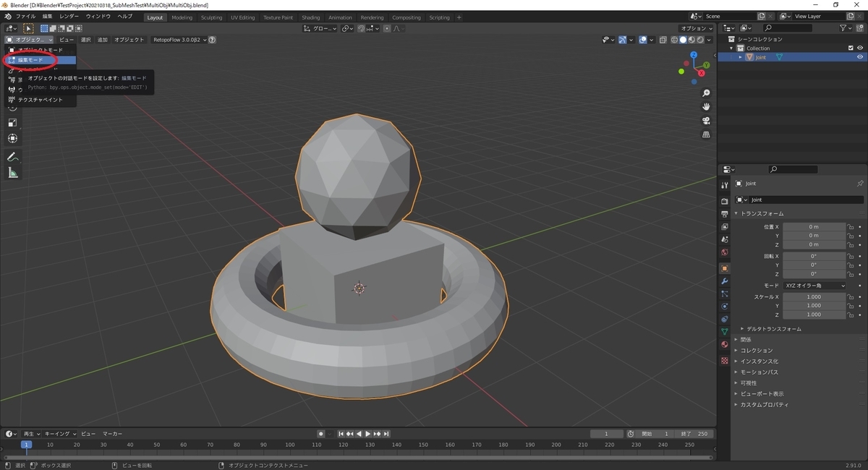Toggle X-ray view icon
This screenshot has width=868, height=470.
coord(663,40)
